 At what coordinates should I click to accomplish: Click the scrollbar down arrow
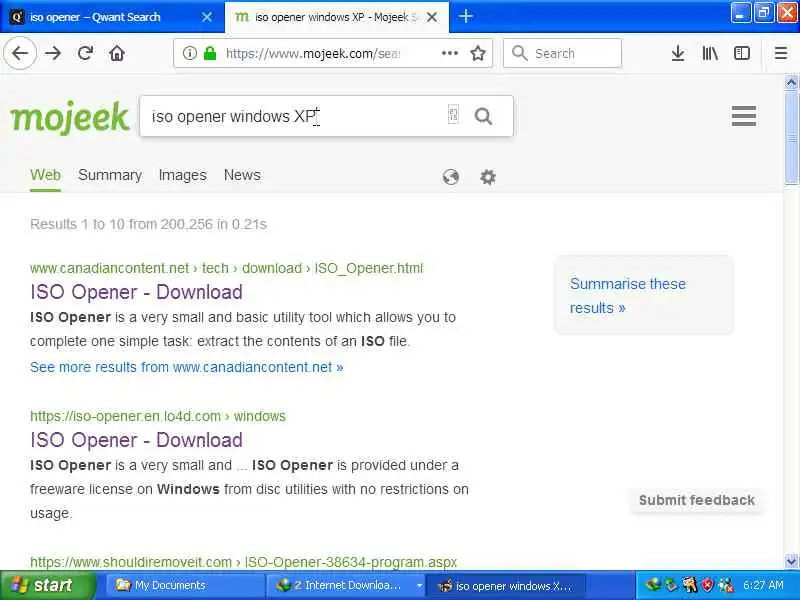point(791,561)
